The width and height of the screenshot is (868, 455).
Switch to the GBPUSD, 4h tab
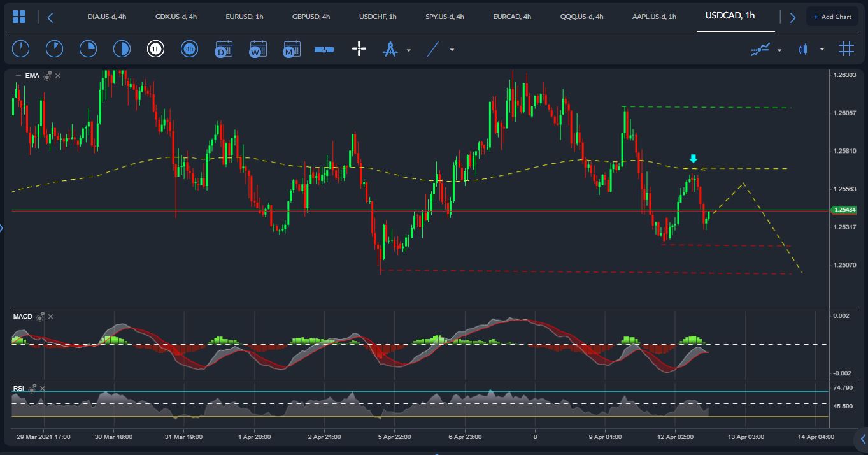pyautogui.click(x=311, y=17)
